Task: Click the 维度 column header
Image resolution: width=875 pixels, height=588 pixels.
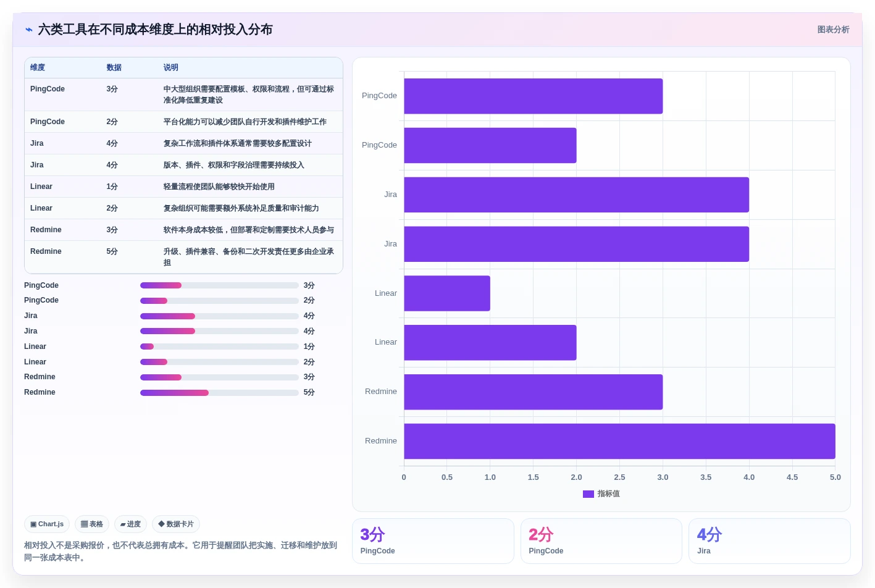Action: (x=38, y=67)
